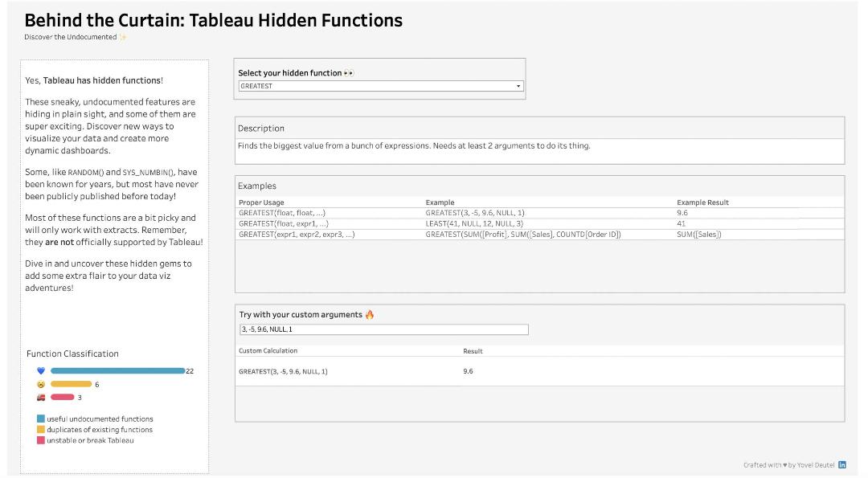Click the 'Example Result' column header
This screenshot has height=478, width=868.
(x=702, y=202)
